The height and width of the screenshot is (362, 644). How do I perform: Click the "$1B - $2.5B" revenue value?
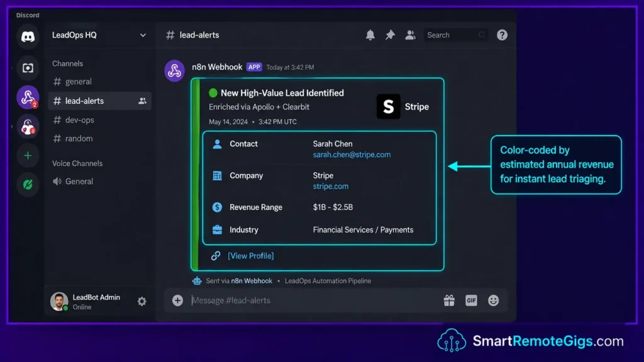click(x=333, y=207)
